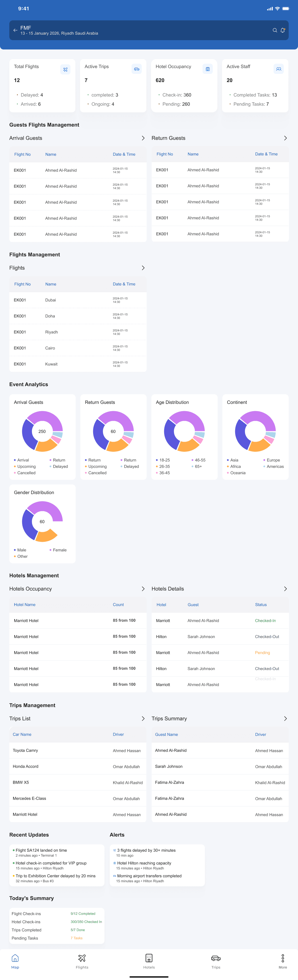Select the Kuwait flight row
Viewport: 298px width, 980px height.
pyautogui.click(x=78, y=364)
